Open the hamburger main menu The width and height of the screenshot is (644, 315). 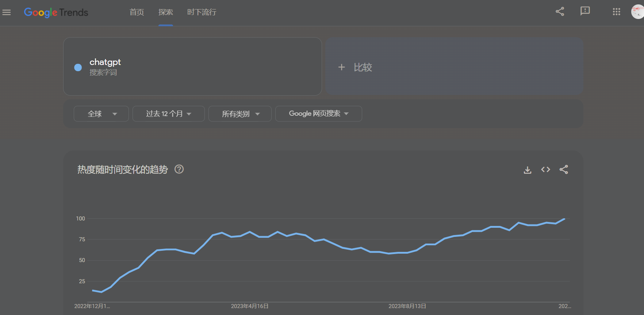tap(7, 12)
